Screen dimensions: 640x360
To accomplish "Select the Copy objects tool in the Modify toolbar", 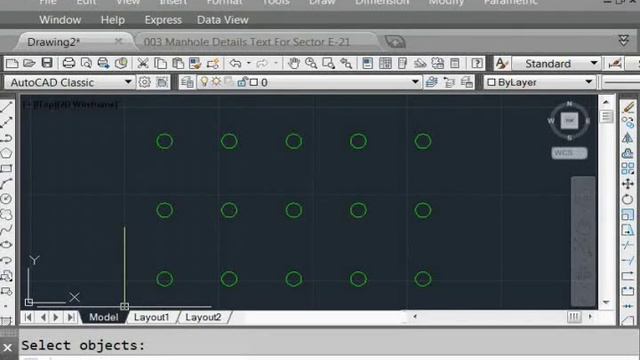I will 628,122.
